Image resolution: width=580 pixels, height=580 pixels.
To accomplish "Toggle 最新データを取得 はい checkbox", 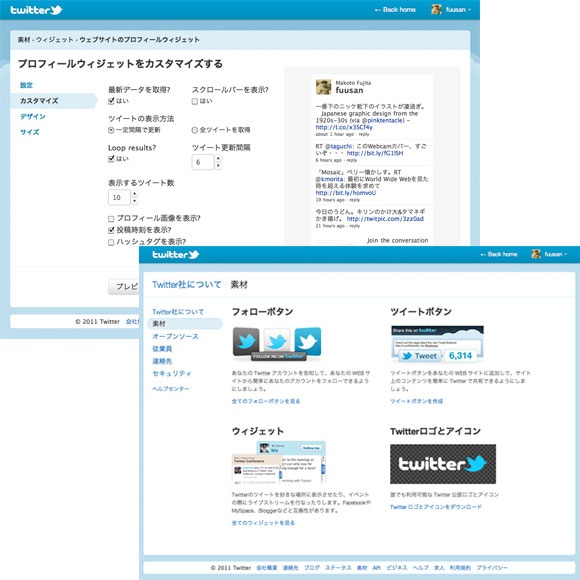I will (111, 101).
